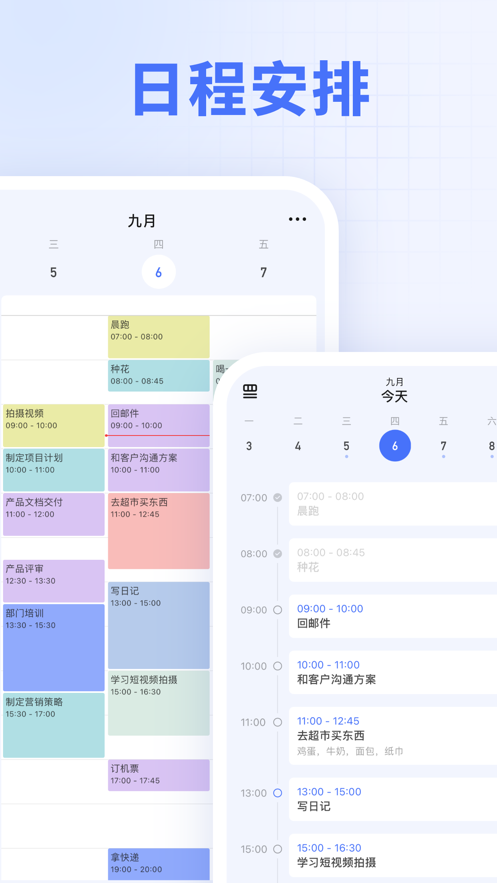Mark the 09:00 回邮件 task as done
This screenshot has width=497, height=883.
[x=277, y=610]
